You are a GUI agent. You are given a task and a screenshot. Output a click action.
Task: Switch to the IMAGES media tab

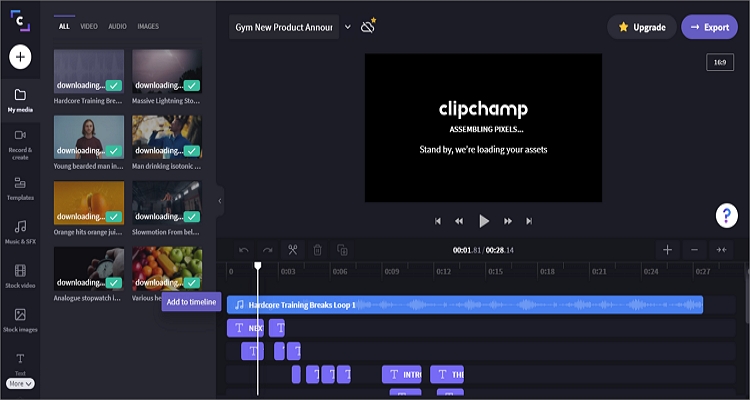pos(148,26)
